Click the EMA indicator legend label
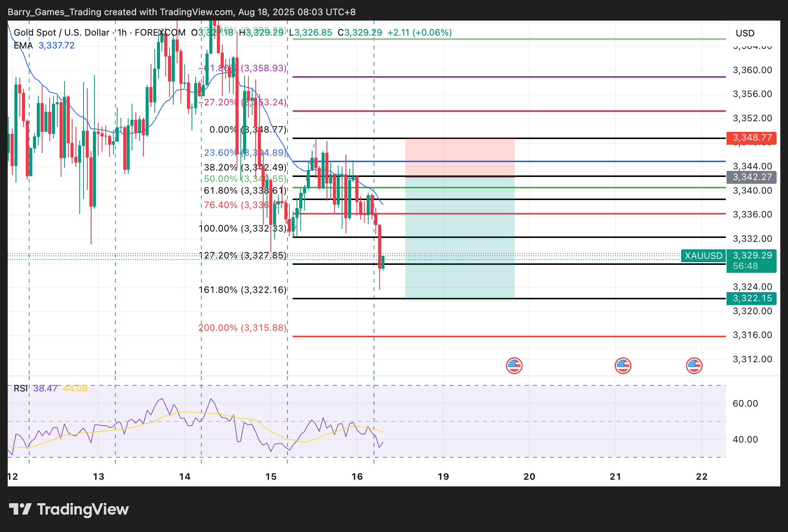The image size is (788, 532). tap(23, 45)
